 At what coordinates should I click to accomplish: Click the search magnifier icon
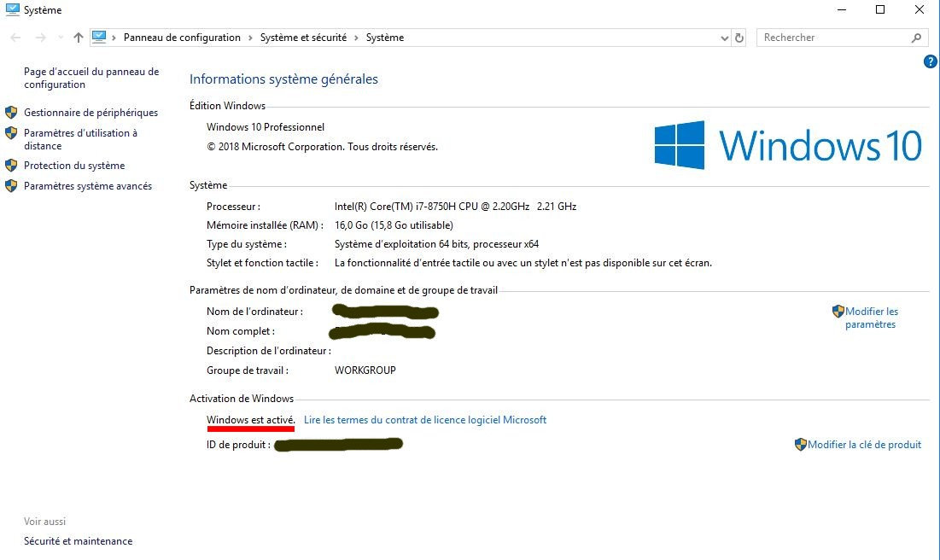tap(916, 38)
